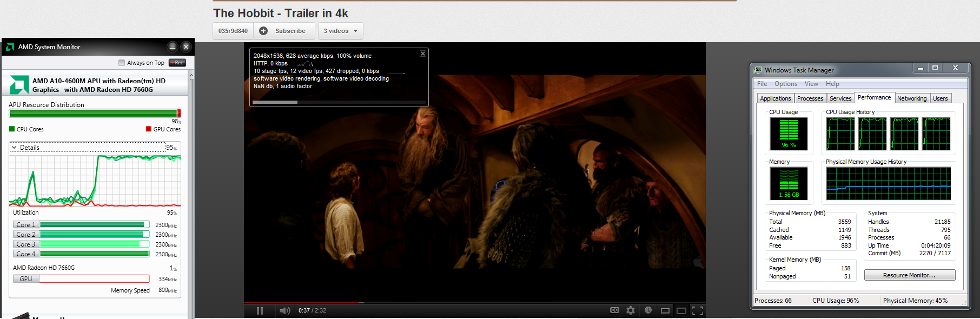Switch to the Processes tab
Image resolution: width=980 pixels, height=319 pixels.
pyautogui.click(x=810, y=98)
